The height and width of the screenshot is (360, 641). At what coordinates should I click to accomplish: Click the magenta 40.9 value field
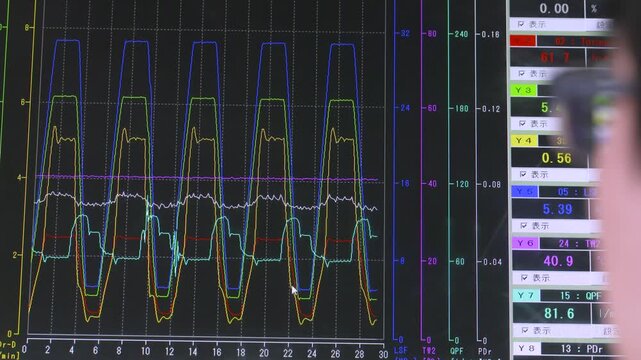[x=551, y=261]
